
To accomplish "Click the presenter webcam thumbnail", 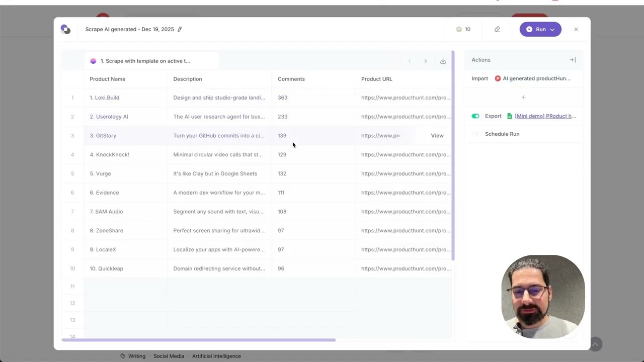I will tap(543, 297).
